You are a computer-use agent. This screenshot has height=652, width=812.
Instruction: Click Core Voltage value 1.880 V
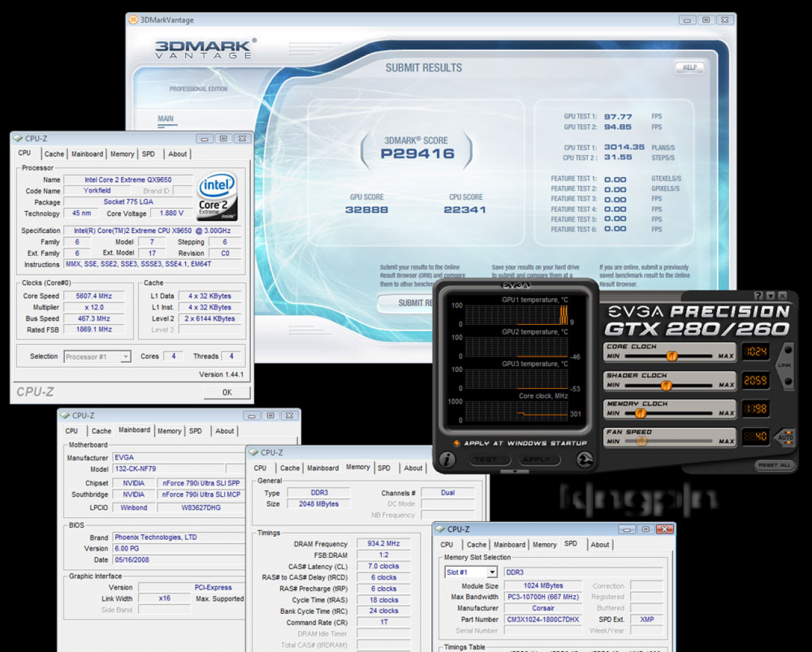[171, 213]
